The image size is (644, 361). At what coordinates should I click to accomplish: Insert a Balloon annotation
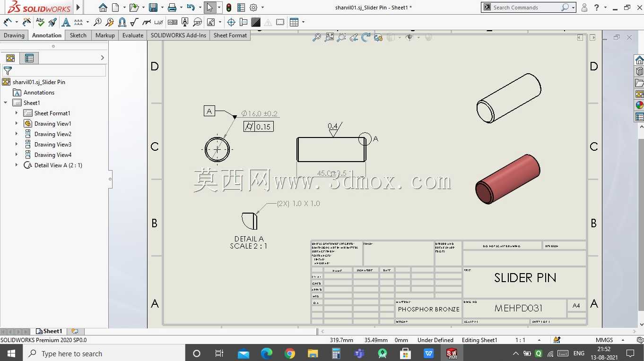click(x=98, y=22)
